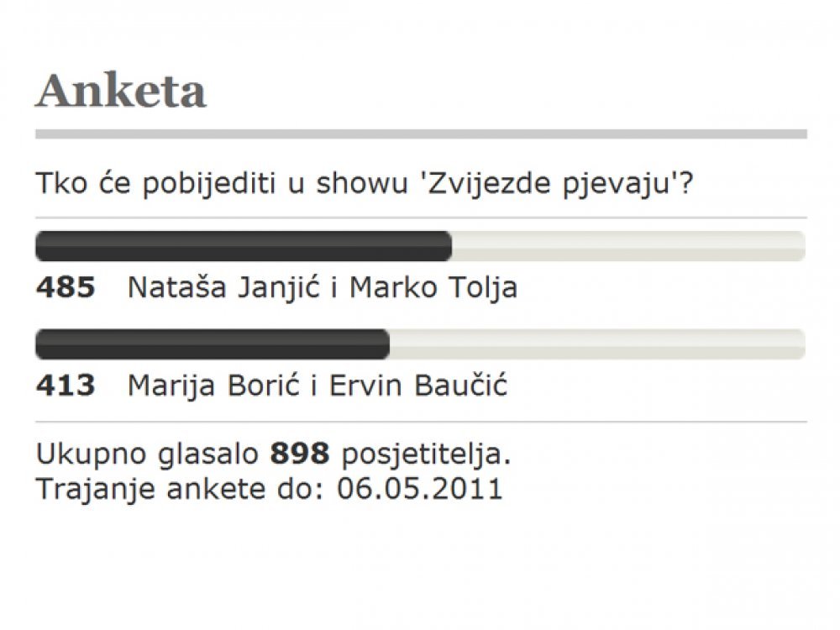Click the word 'Tko' starting the question
The height and width of the screenshot is (630, 840).
[x=61, y=183]
